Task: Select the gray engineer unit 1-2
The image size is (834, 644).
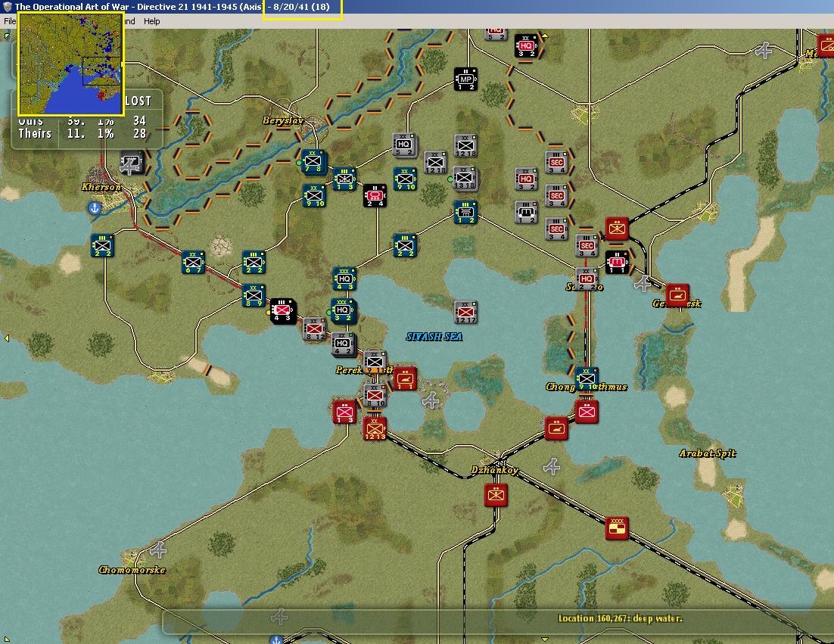Action: coord(526,212)
